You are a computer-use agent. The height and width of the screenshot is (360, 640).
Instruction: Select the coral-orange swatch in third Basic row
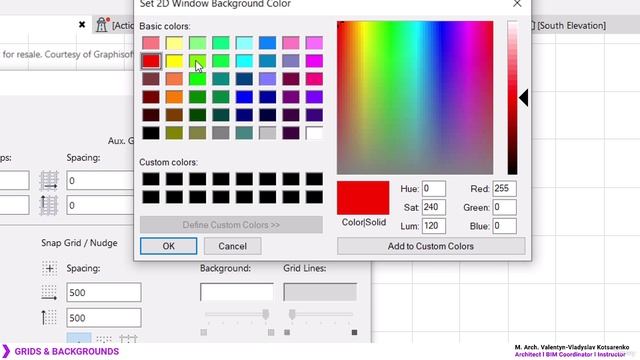click(174, 79)
